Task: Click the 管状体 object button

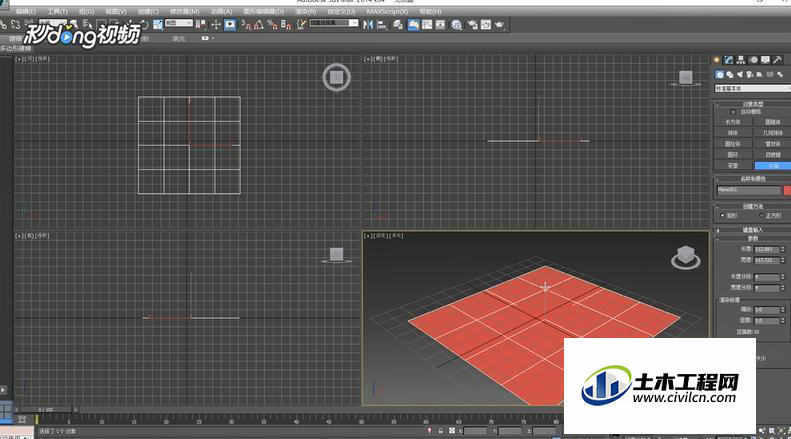Action: click(772, 144)
